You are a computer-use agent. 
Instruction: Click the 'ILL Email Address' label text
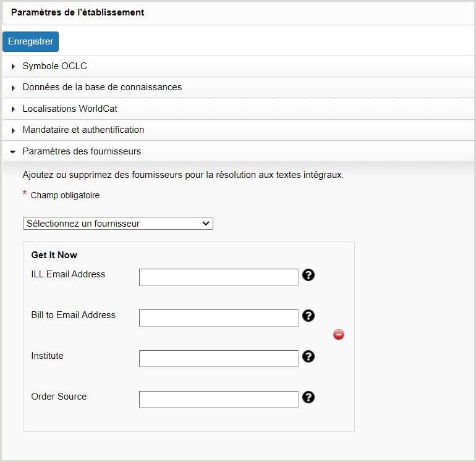(68, 274)
